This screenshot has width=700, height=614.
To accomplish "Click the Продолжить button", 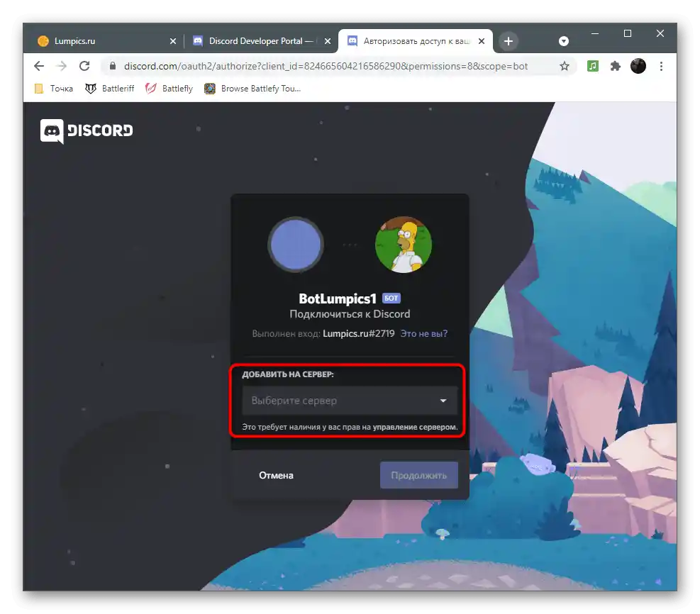I will pyautogui.click(x=418, y=475).
